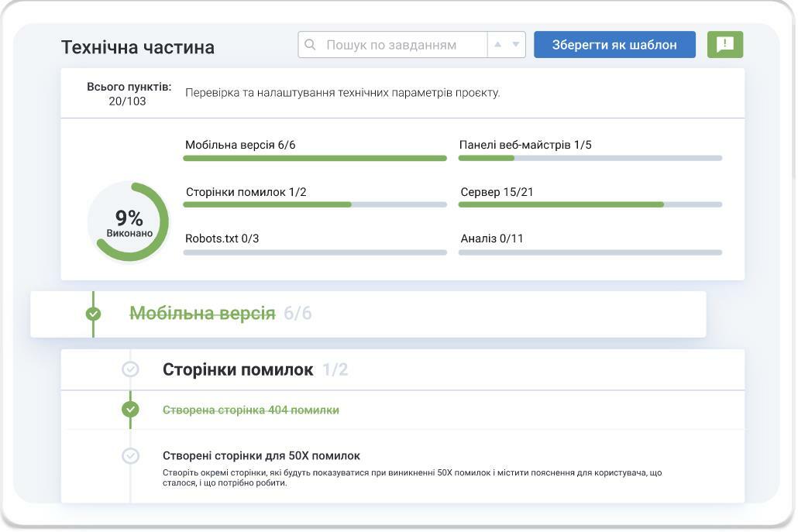Click the up arrow next to search

point(498,45)
